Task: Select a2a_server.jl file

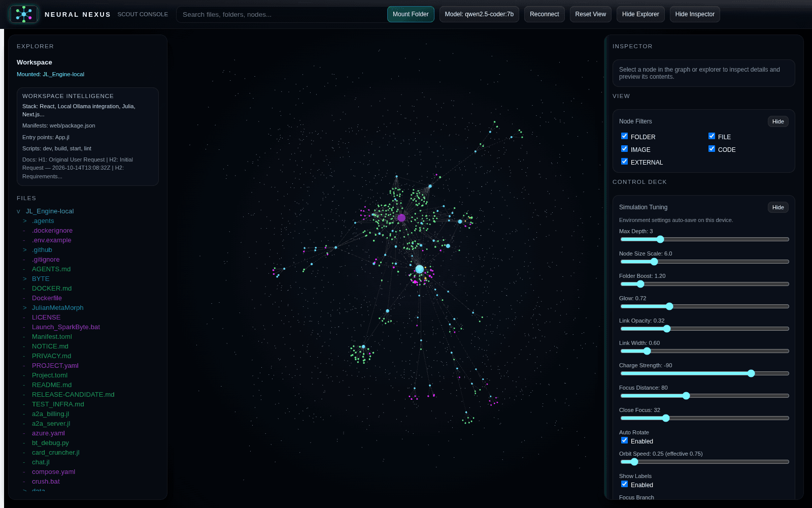Action: tap(51, 424)
